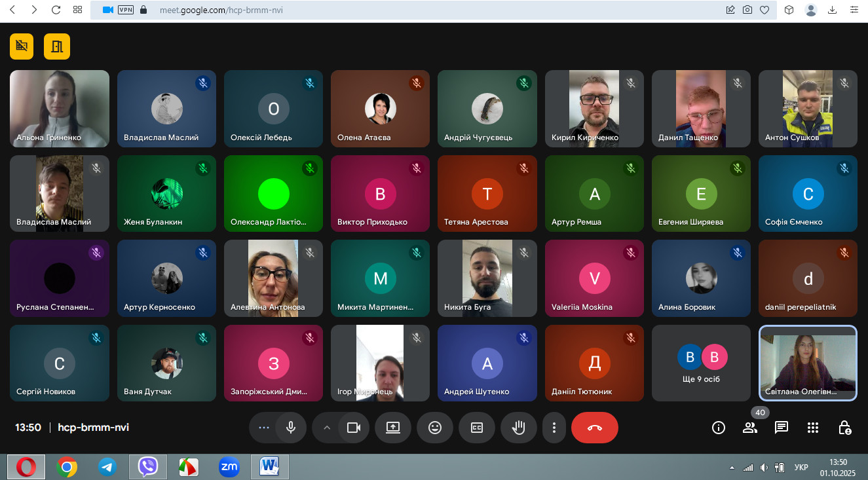Screen dimensions: 868x480
Task: Send a reaction with the emoji icon
Action: pyautogui.click(x=434, y=428)
